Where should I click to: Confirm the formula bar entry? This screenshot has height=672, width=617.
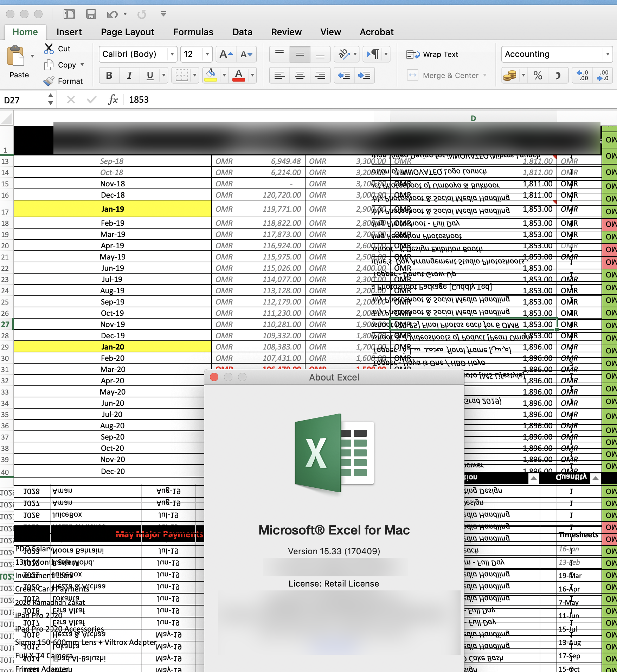[91, 100]
